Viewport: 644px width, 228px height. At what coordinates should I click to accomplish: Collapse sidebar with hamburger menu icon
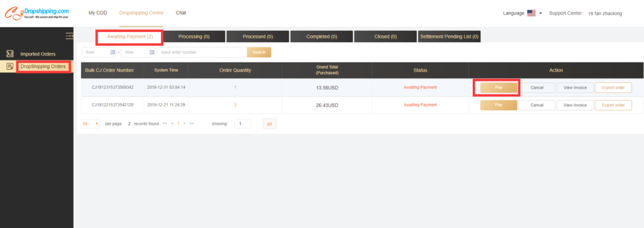click(x=69, y=36)
